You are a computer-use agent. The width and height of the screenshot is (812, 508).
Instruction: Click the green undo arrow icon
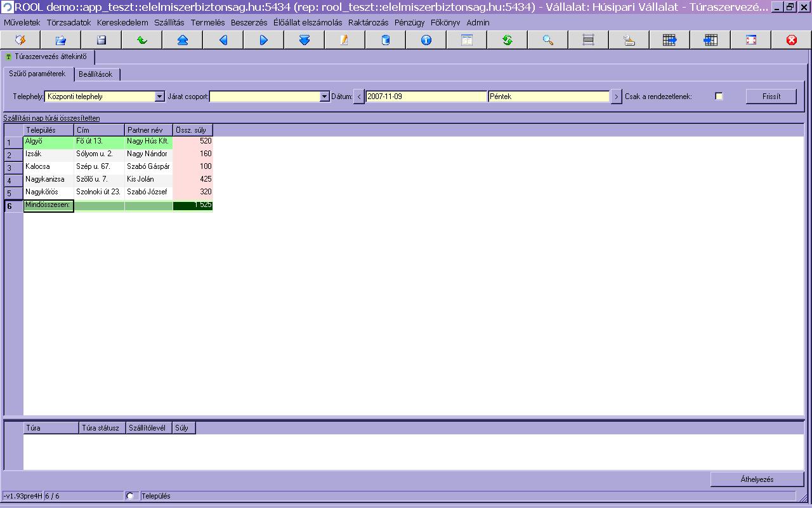tap(141, 40)
